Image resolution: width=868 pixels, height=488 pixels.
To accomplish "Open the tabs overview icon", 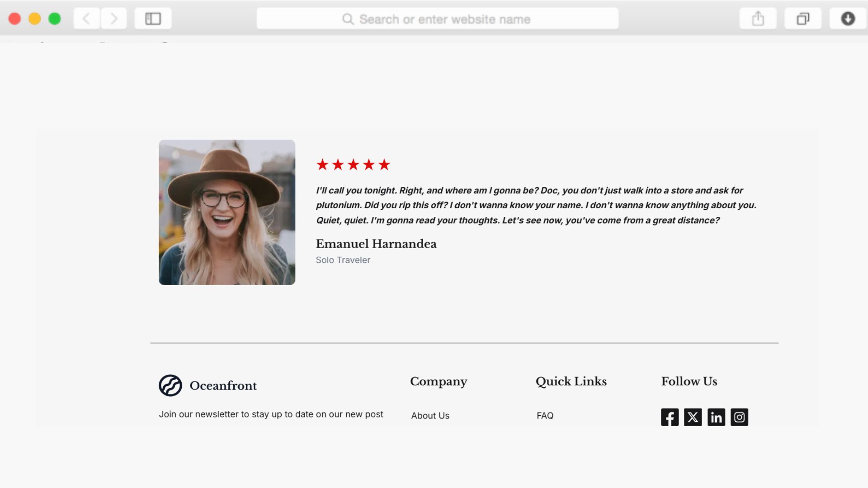I will coord(802,19).
